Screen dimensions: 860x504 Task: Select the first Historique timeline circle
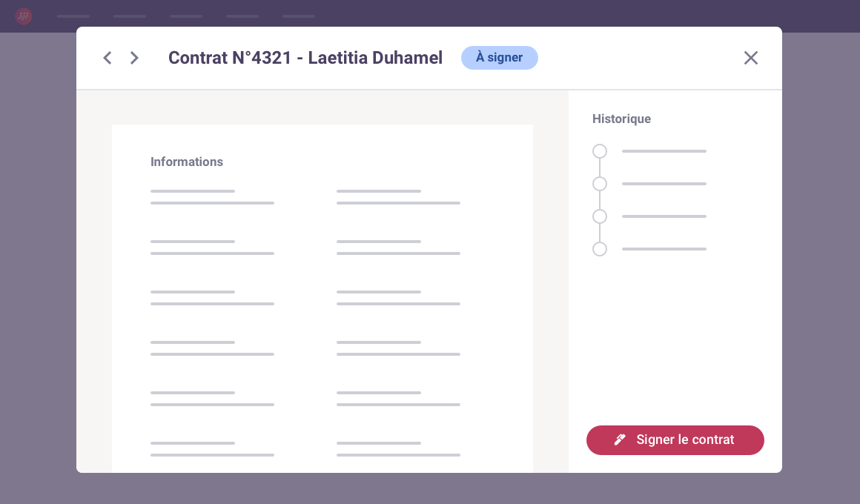point(600,151)
